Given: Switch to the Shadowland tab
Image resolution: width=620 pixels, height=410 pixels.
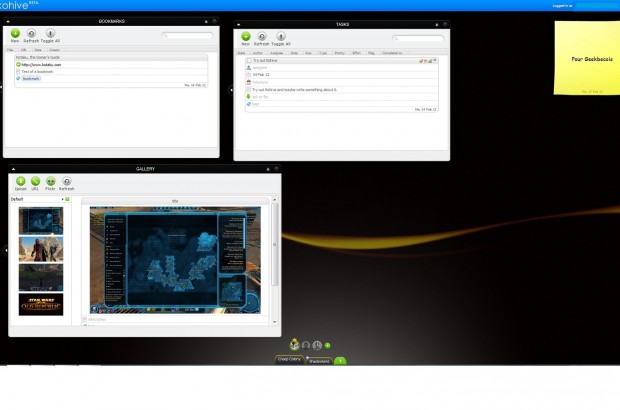Looking at the screenshot, I should coord(319,360).
